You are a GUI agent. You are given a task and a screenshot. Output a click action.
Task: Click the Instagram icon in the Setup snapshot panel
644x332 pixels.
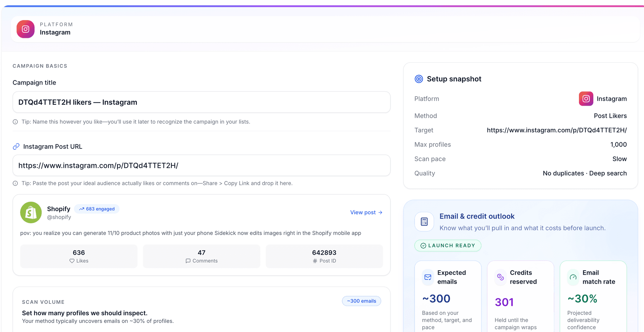[586, 98]
